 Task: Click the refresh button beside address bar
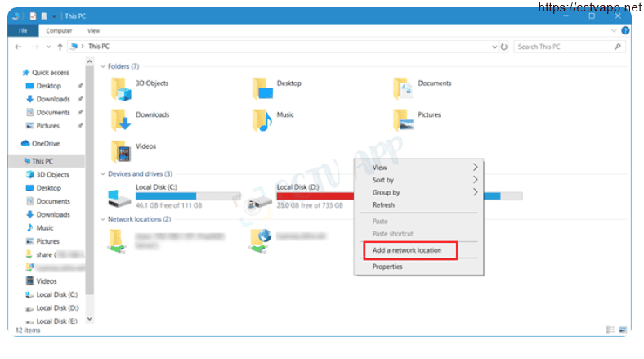[x=503, y=47]
